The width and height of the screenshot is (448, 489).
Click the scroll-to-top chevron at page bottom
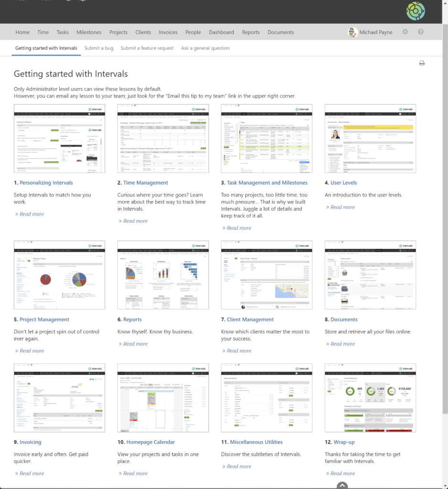(342, 485)
